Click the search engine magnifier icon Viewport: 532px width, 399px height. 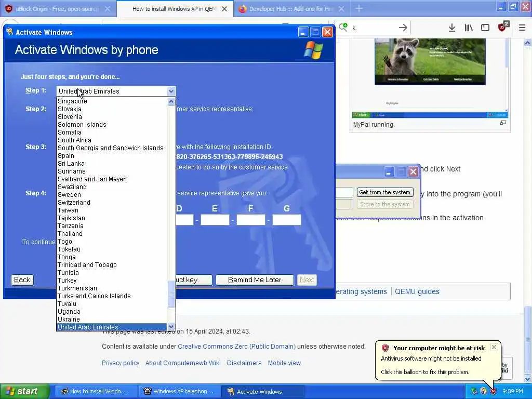coord(343,27)
